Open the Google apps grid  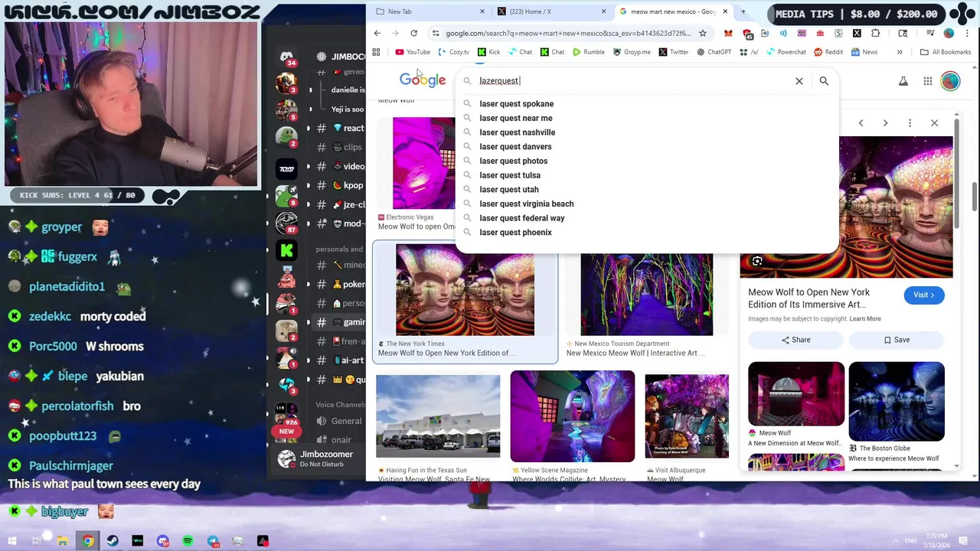coord(927,80)
